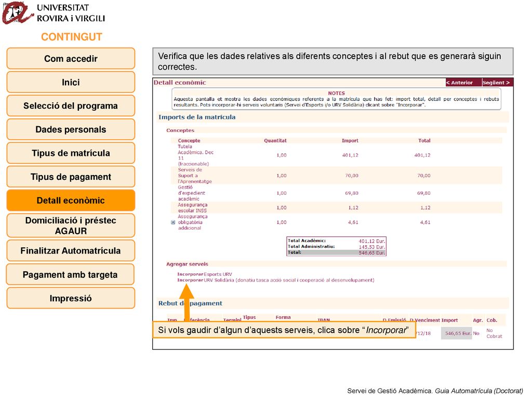Click the Agr. column header

478,320
